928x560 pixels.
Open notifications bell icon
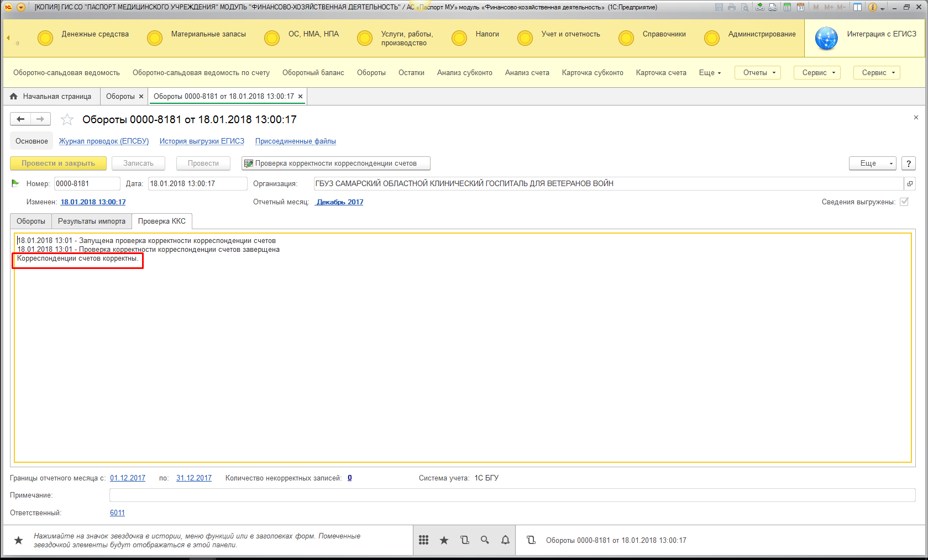tap(505, 540)
